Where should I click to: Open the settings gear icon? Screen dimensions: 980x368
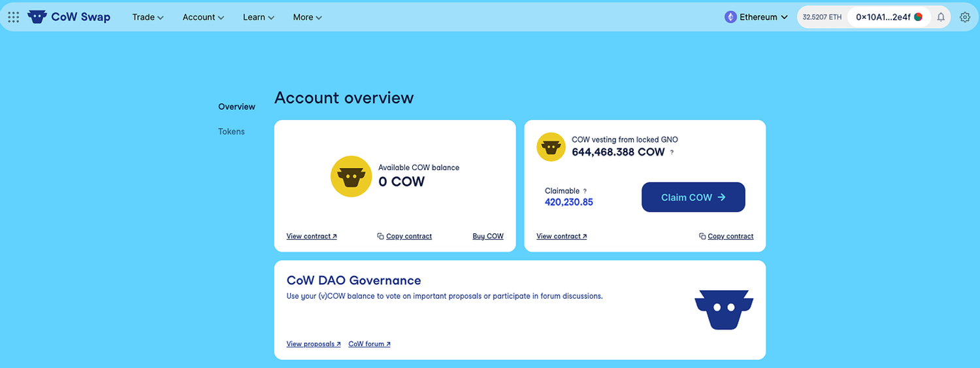(965, 17)
